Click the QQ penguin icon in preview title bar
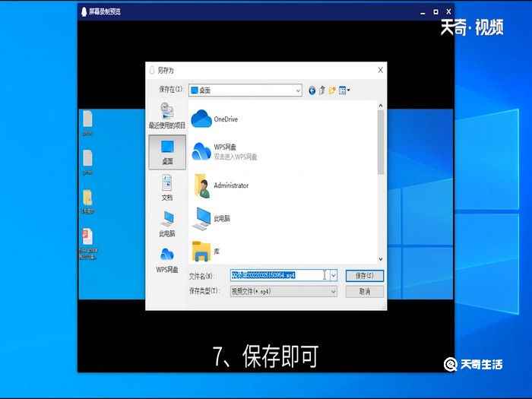This screenshot has height=399, width=532. click(84, 12)
